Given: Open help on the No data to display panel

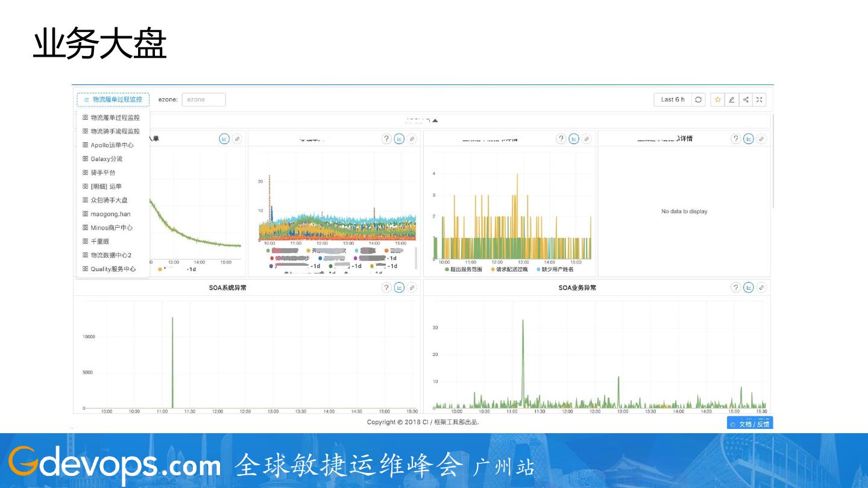Looking at the screenshot, I should pyautogui.click(x=735, y=139).
